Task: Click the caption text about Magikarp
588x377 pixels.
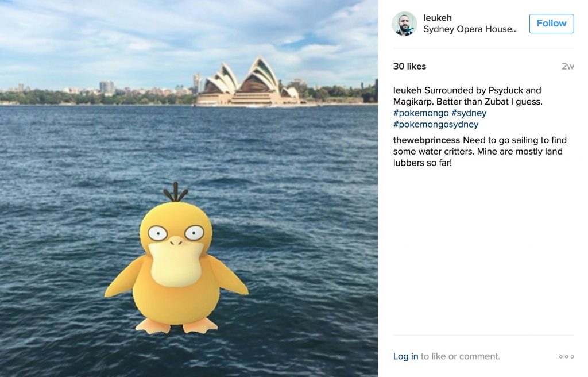Action: pos(467,96)
